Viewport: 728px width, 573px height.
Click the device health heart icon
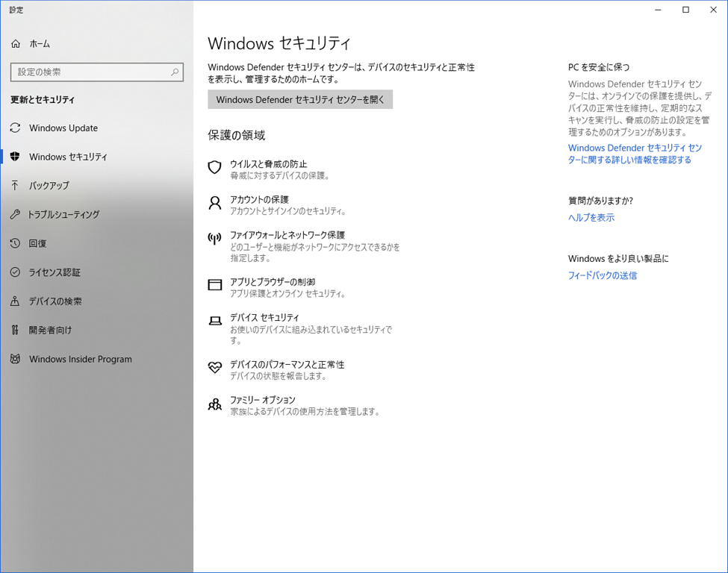click(x=214, y=368)
